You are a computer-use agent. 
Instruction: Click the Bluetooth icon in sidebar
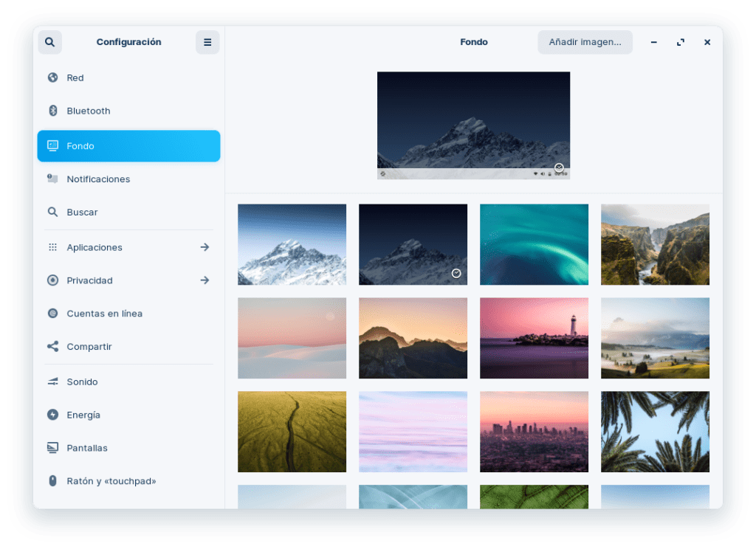[x=53, y=111]
